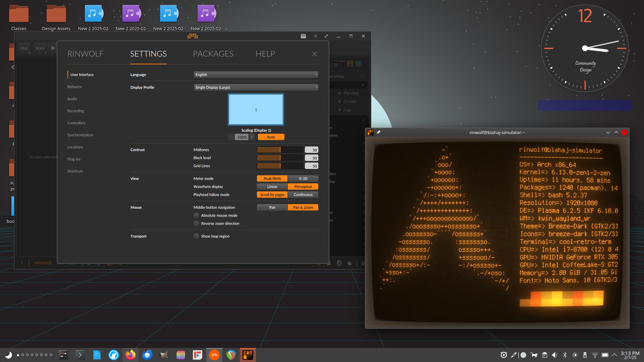Viewport: 644px width, 362px height.
Task: Switch to the RINWOLF dashboard tab
Action: point(86,54)
